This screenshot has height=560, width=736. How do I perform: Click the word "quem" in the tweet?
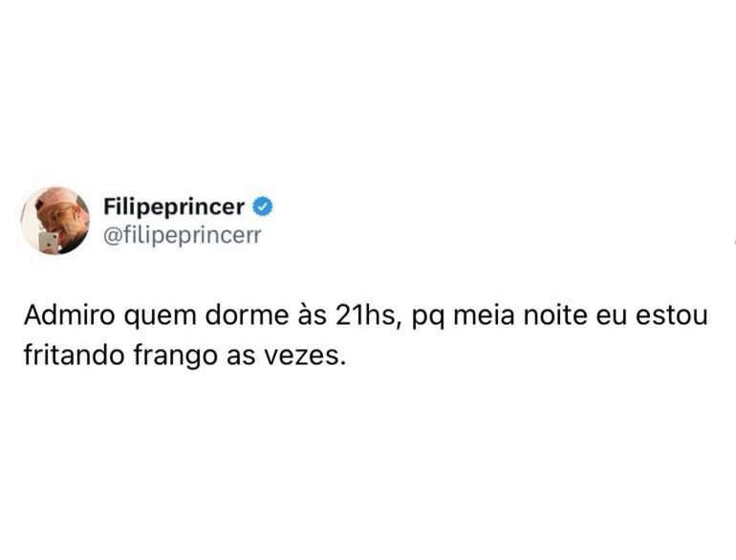(x=160, y=318)
